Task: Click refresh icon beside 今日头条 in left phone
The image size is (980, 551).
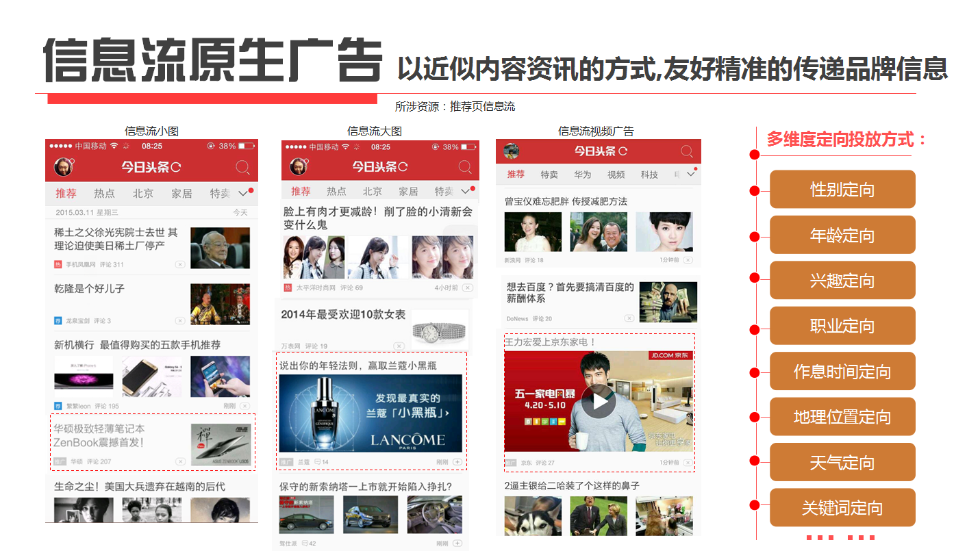Action: pyautogui.click(x=176, y=167)
